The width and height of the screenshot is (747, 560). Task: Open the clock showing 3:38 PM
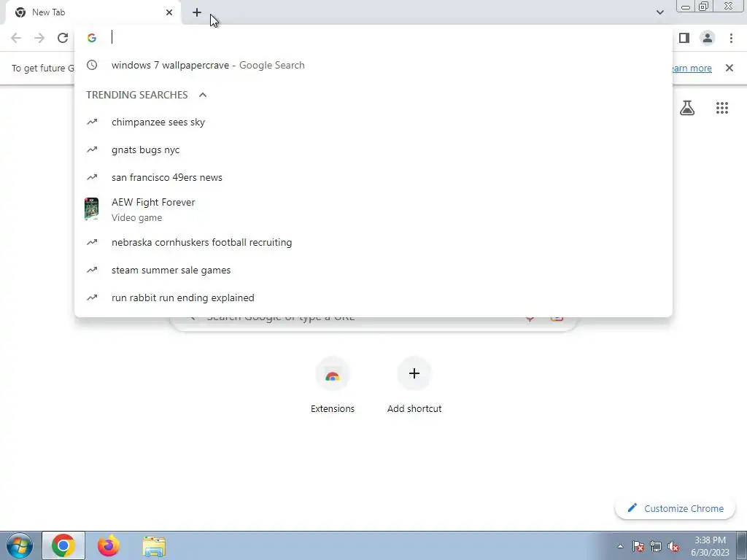click(711, 546)
